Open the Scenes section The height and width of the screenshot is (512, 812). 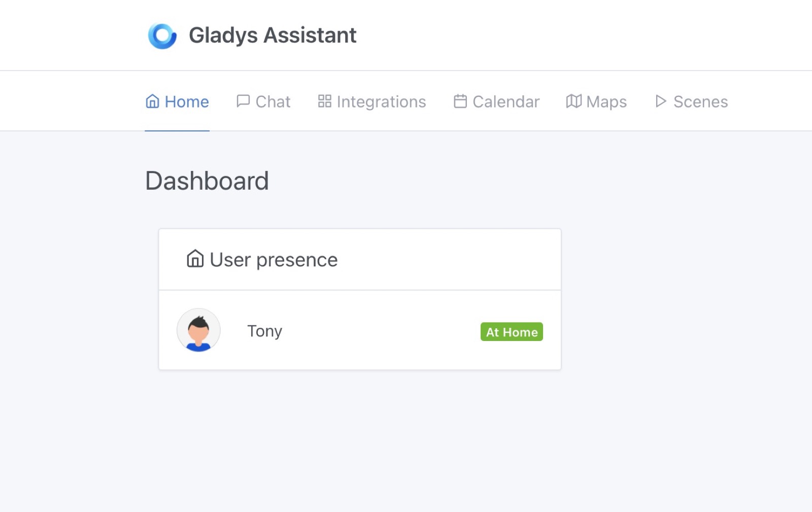tap(700, 101)
